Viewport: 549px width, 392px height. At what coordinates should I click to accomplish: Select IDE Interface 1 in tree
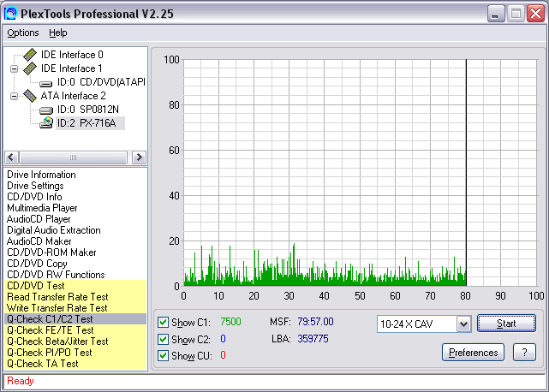pyautogui.click(x=71, y=68)
